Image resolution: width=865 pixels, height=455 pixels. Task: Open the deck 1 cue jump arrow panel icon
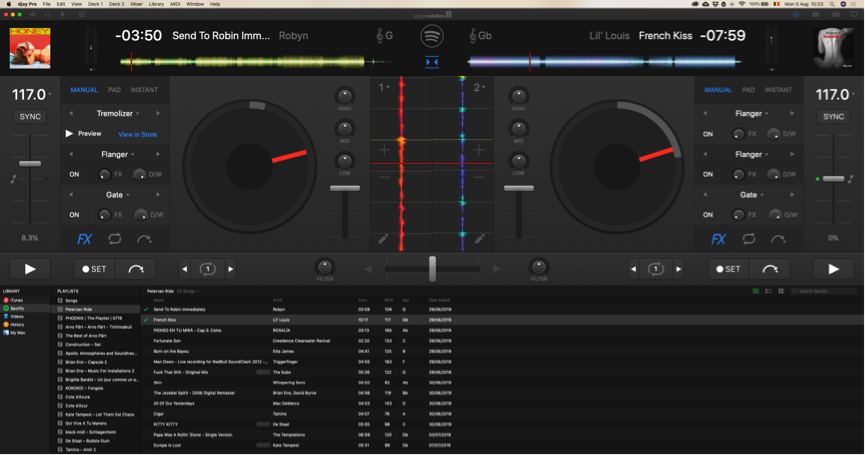click(x=144, y=239)
